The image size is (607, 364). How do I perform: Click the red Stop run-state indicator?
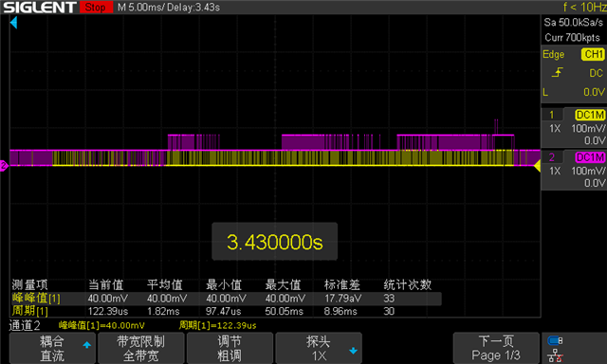tap(96, 8)
